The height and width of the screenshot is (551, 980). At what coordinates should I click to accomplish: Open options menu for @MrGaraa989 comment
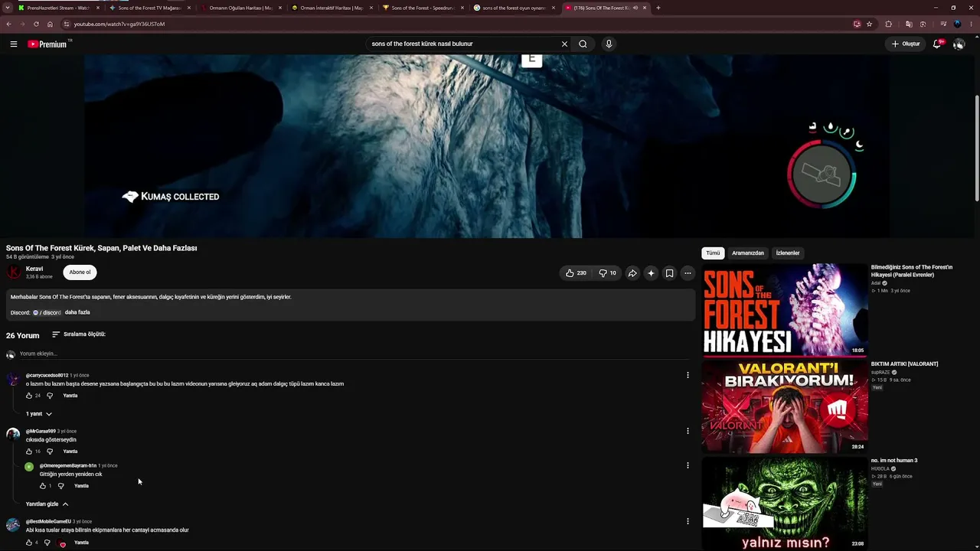pos(688,431)
